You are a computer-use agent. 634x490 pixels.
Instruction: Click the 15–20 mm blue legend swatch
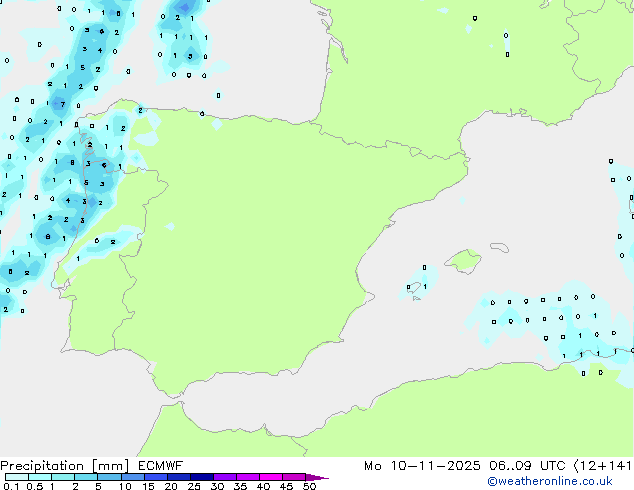[155, 477]
